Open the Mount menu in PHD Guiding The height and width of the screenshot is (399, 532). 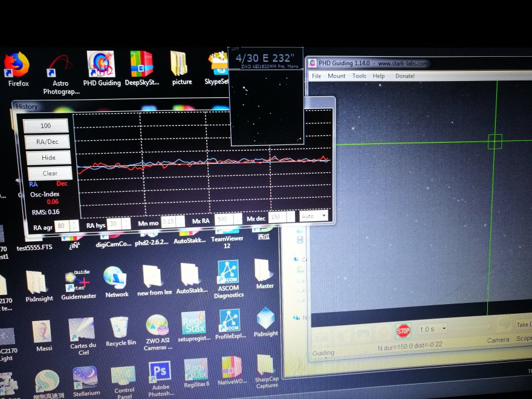336,76
